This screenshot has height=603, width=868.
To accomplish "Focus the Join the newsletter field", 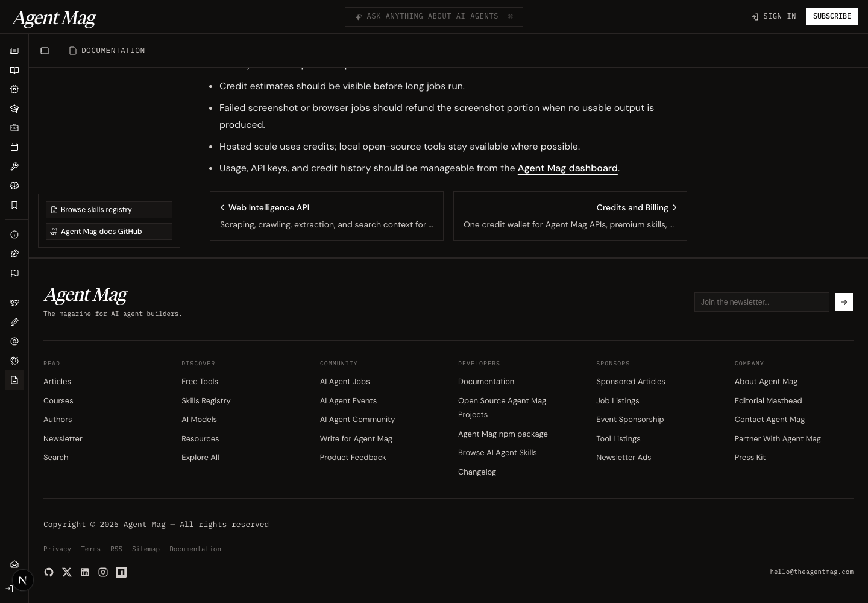I will click(x=761, y=302).
